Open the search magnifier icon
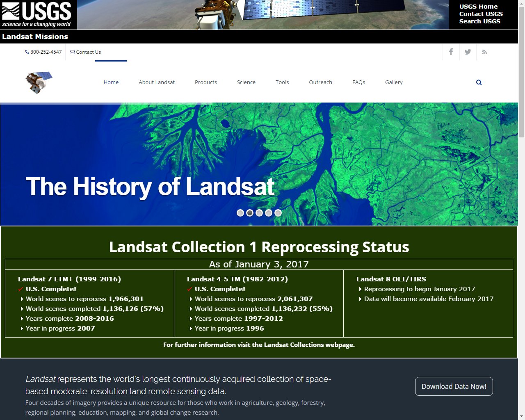The image size is (525, 420). click(x=479, y=82)
